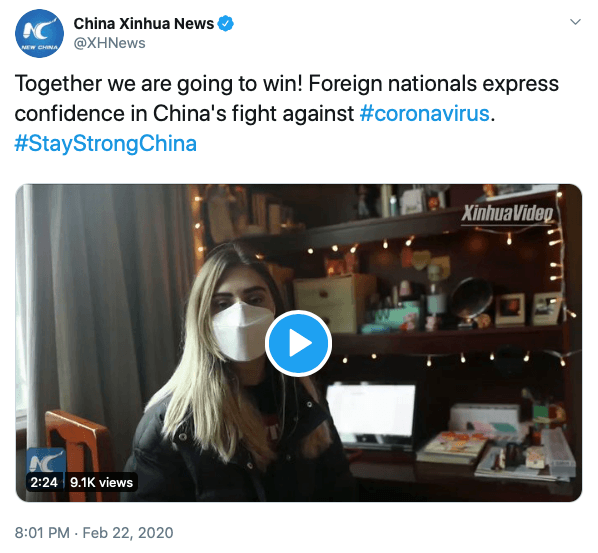This screenshot has height=553, width=598.
Task: Open the tweet options chevron menu
Action: 575,22
